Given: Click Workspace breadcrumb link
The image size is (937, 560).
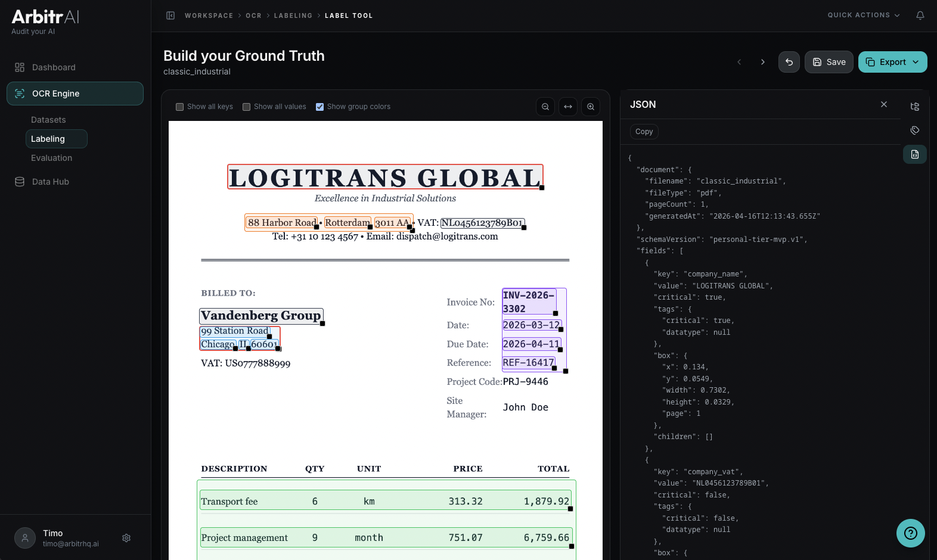Looking at the screenshot, I should coord(209,15).
